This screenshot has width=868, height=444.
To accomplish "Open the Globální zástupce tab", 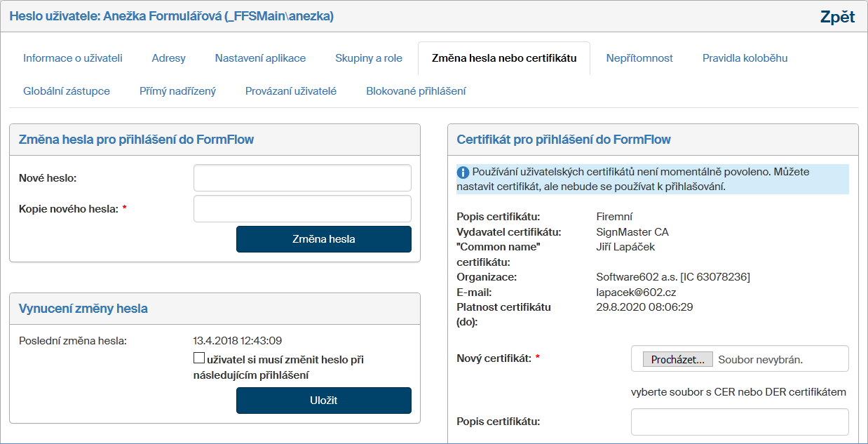I will 67,91.
